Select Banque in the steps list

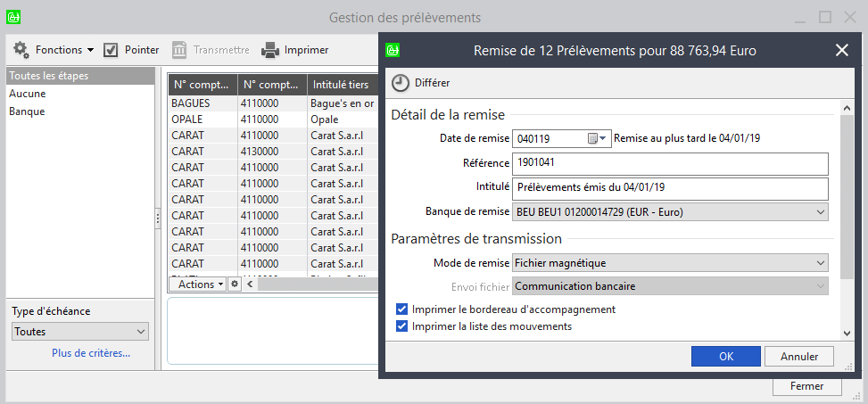coord(27,111)
